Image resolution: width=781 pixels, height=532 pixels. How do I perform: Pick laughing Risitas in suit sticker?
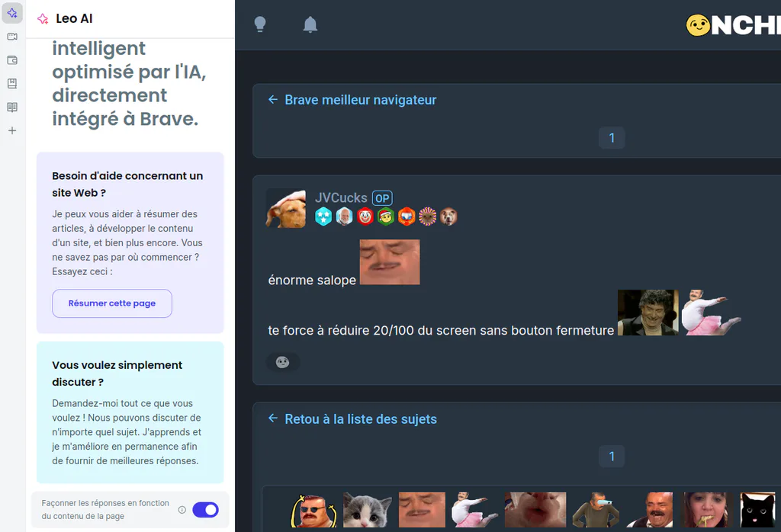click(650, 510)
